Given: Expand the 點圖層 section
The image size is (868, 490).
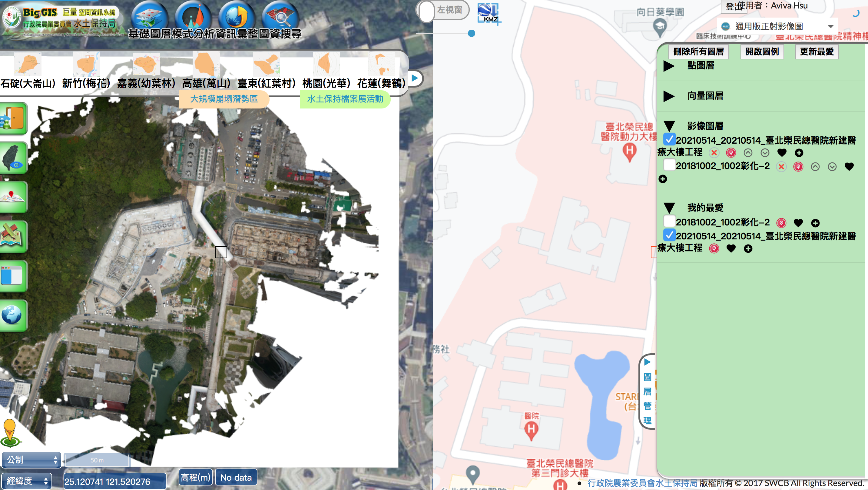Looking at the screenshot, I should tap(668, 66).
